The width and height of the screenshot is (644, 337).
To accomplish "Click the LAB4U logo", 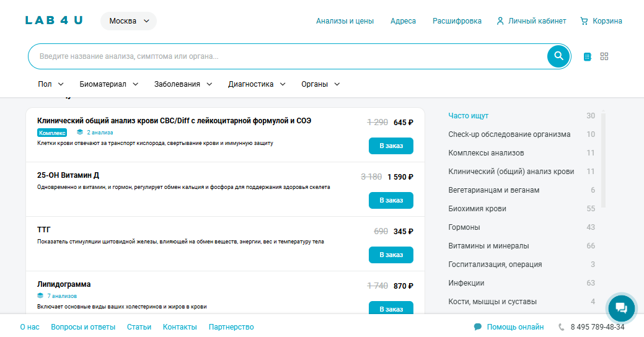I will tap(54, 20).
